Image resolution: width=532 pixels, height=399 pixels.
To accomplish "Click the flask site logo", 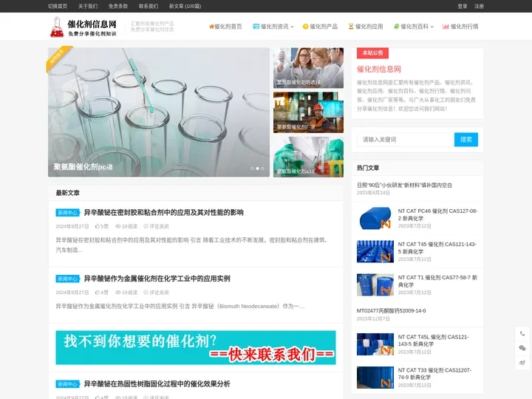I will tap(83, 27).
